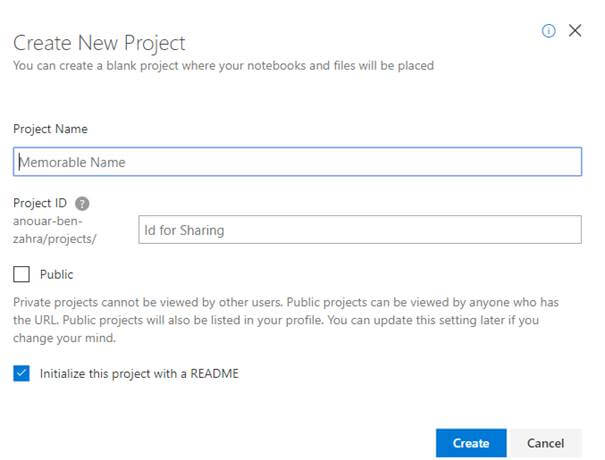
Task: Click the Id for Sharing input field
Action: point(360,230)
